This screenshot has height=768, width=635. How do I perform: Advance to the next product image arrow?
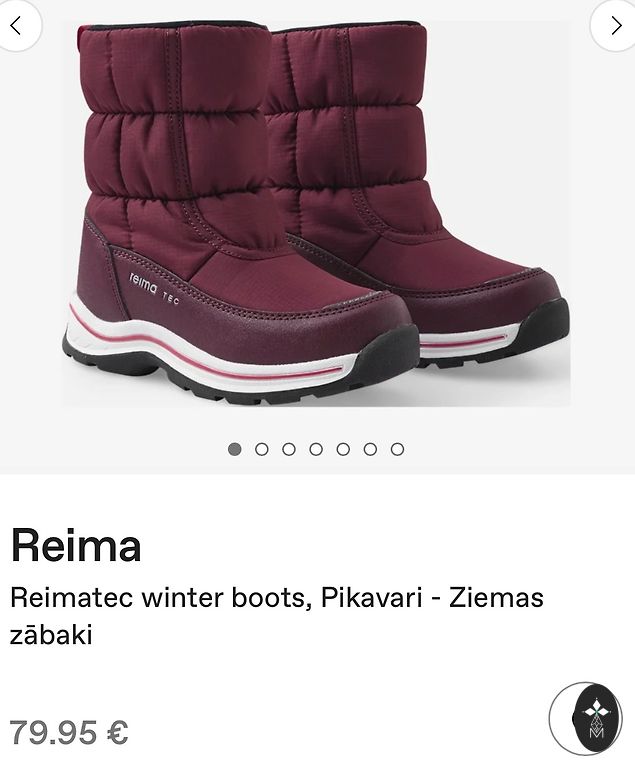click(616, 25)
